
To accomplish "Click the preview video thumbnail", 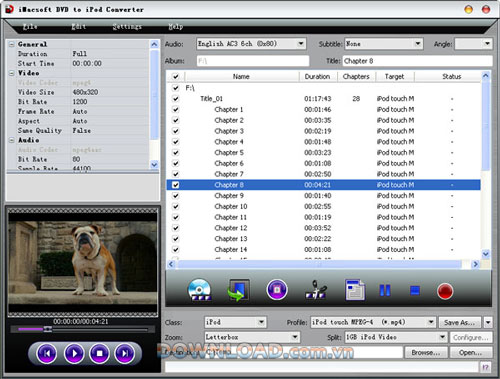I will coord(83,262).
